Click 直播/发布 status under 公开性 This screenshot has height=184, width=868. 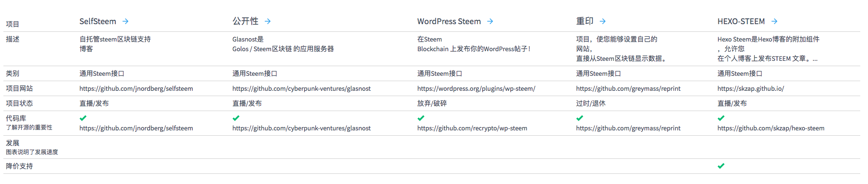(x=247, y=103)
